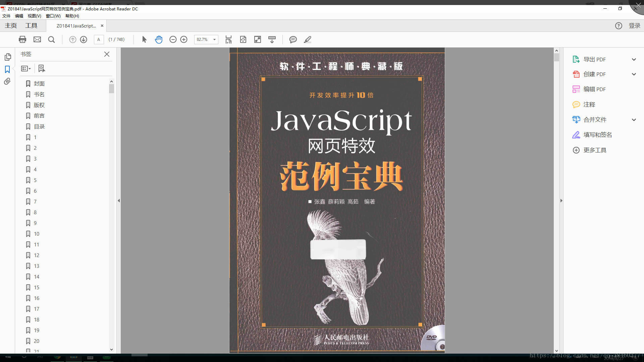Toggle the bookmarks panel sidebar icon

[7, 69]
